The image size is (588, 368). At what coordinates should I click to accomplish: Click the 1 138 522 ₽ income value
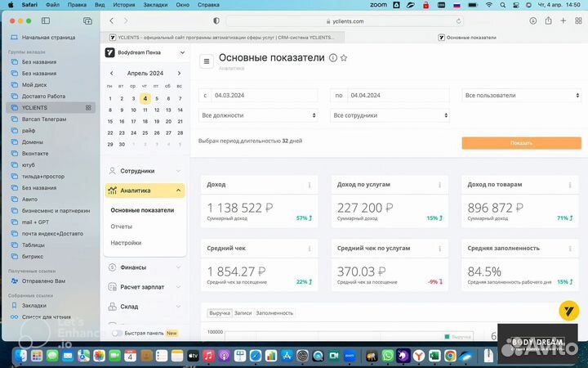[240, 208]
